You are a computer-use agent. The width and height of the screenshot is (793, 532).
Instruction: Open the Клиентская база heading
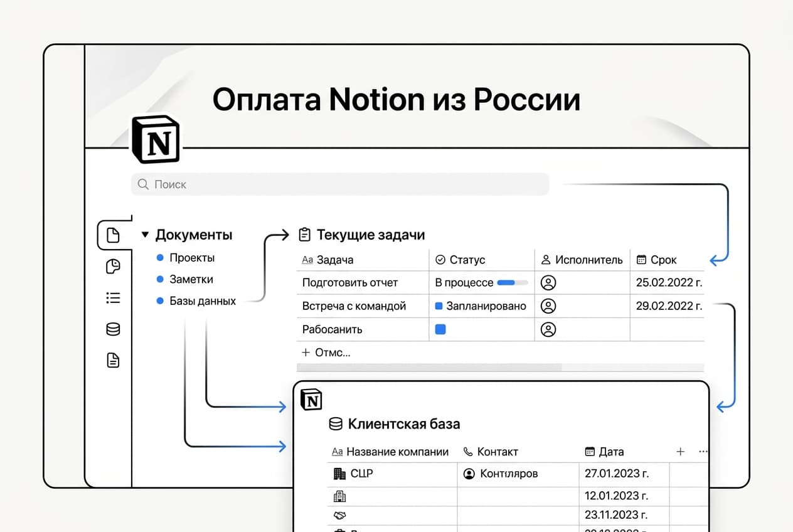(404, 424)
